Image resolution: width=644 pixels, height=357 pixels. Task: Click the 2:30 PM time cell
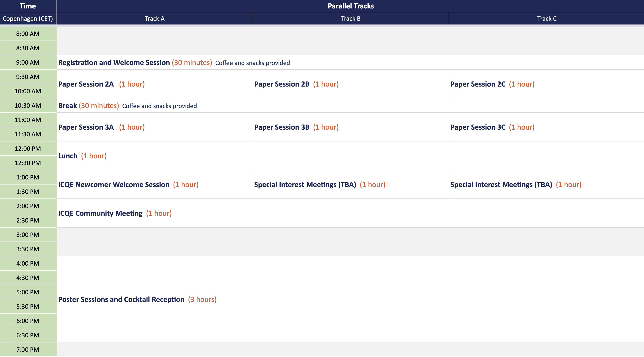pos(28,220)
